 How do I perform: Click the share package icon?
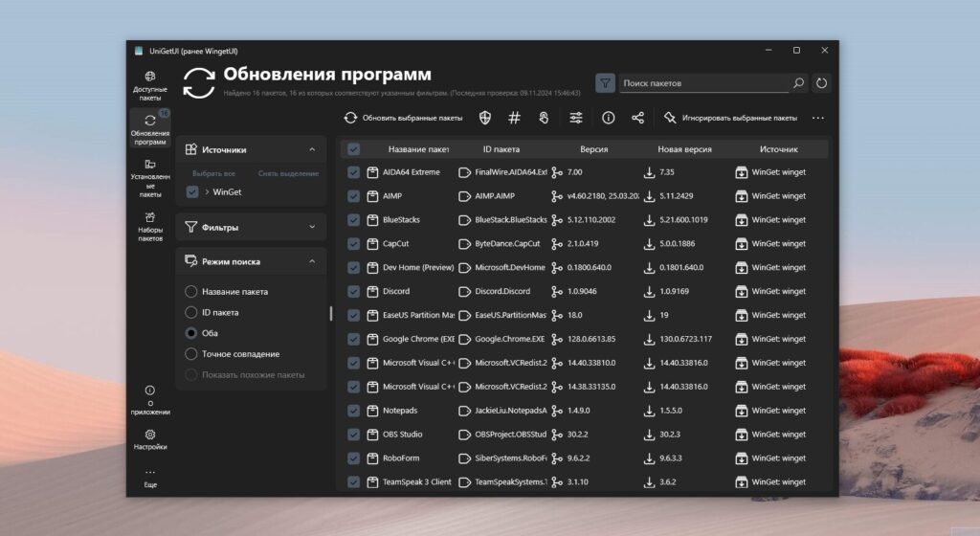tap(637, 118)
